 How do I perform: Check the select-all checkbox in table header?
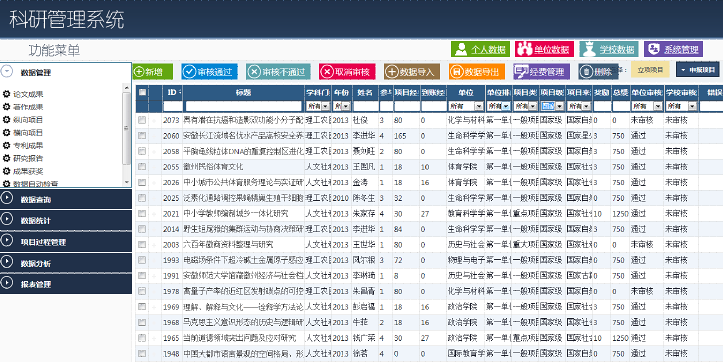[142, 92]
